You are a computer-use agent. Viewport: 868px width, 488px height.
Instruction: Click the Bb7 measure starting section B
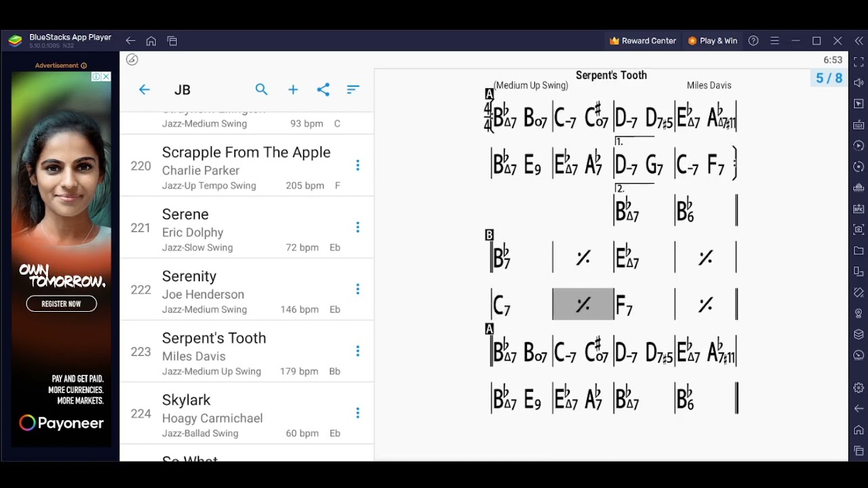click(x=521, y=258)
